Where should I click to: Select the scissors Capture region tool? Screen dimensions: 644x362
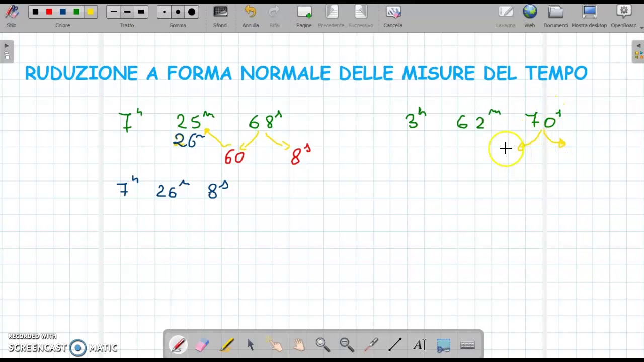coord(443,345)
